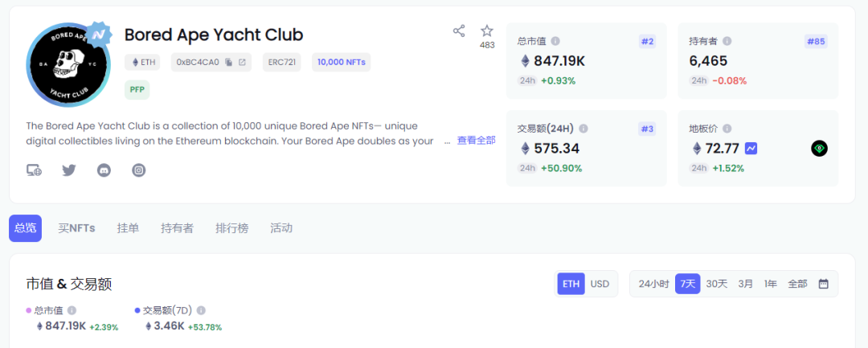Image resolution: width=868 pixels, height=348 pixels.
Task: Set chart range to 30天
Action: (x=716, y=284)
